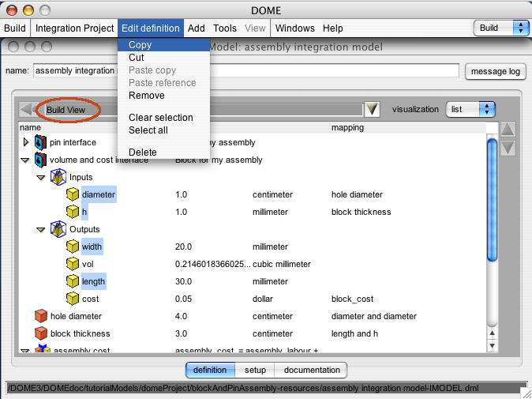Viewport: 532px width, 399px height.
Task: Open the message log
Action: tap(496, 71)
